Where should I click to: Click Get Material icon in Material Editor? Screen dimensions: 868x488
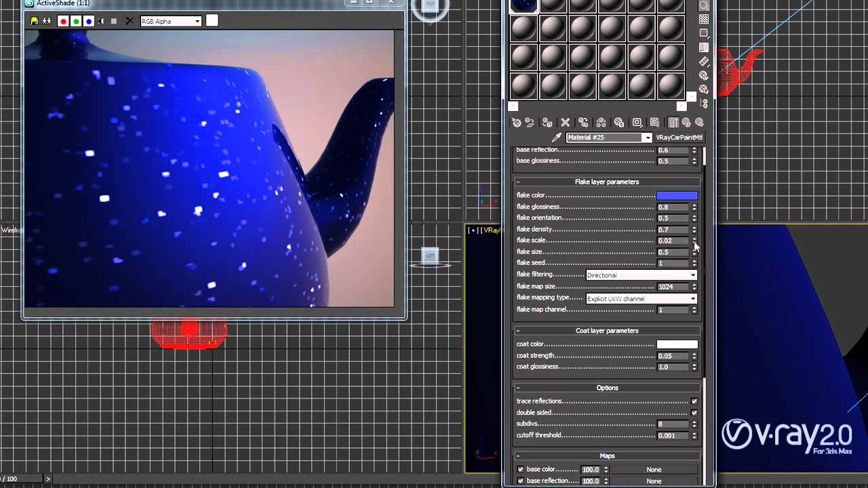coord(517,123)
